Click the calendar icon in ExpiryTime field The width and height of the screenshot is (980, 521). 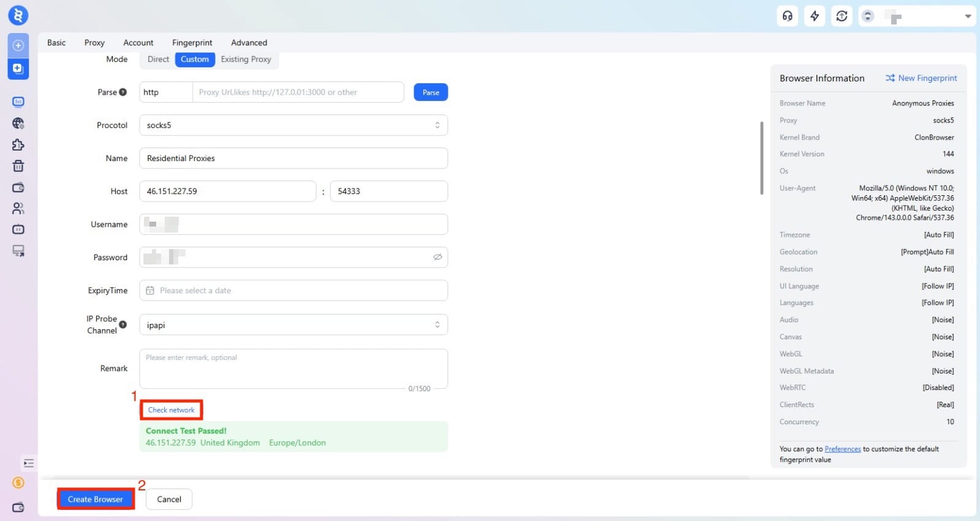click(150, 290)
